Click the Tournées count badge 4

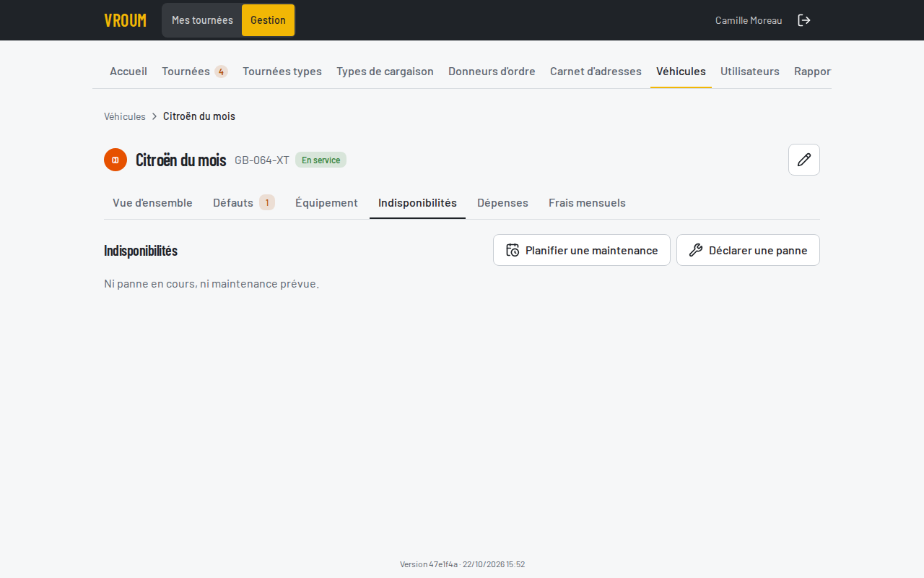221,72
